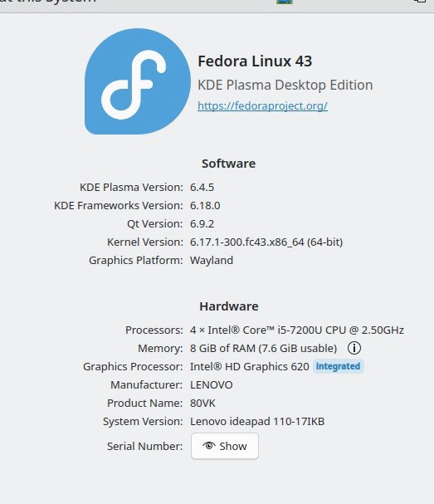Click the Lenovo ideapad 110-17IKB text
The image size is (434, 504).
(x=257, y=422)
